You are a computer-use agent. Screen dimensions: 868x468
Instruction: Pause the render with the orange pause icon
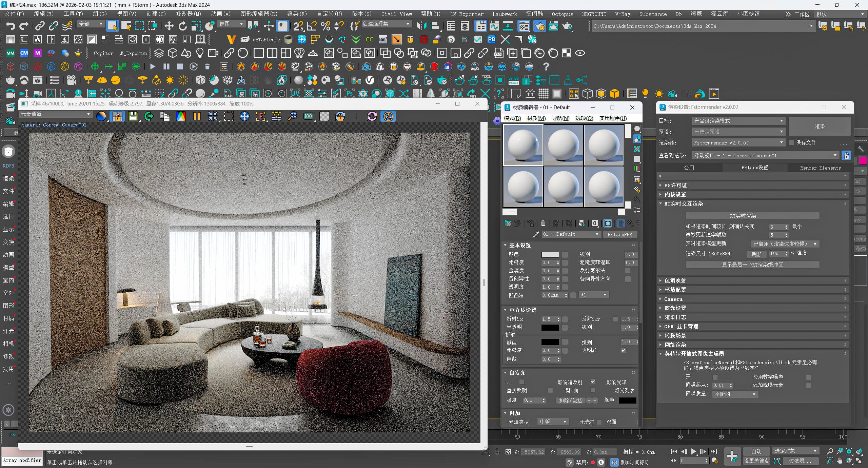197,117
